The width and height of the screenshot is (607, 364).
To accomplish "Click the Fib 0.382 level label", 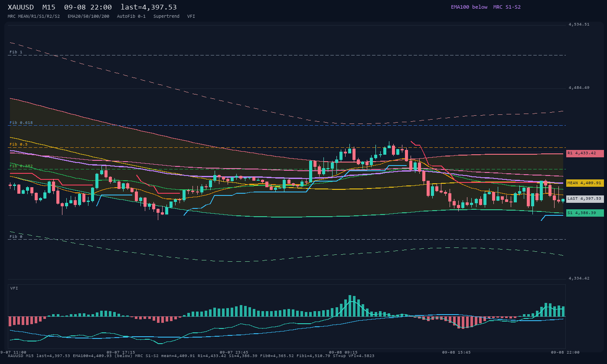I will point(21,166).
